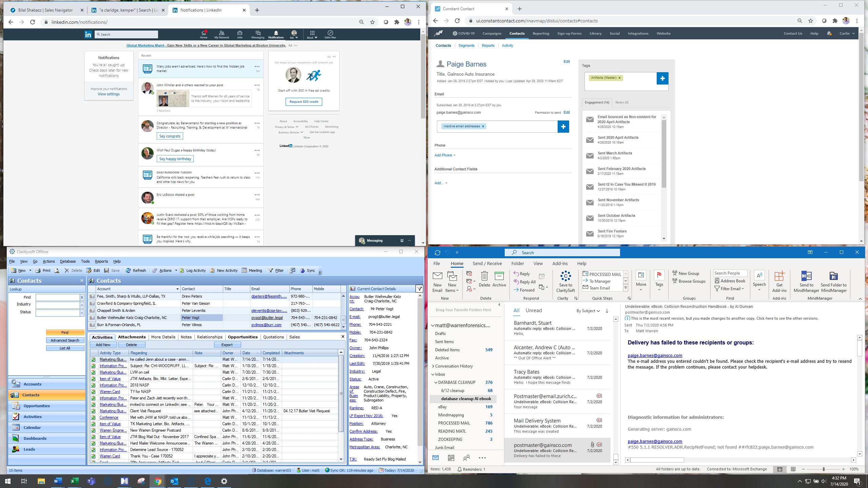This screenshot has height=488, width=868.
Task: Toggle completed checkbox for LVM on cell activity
Action: pyautogui.click(x=93, y=372)
